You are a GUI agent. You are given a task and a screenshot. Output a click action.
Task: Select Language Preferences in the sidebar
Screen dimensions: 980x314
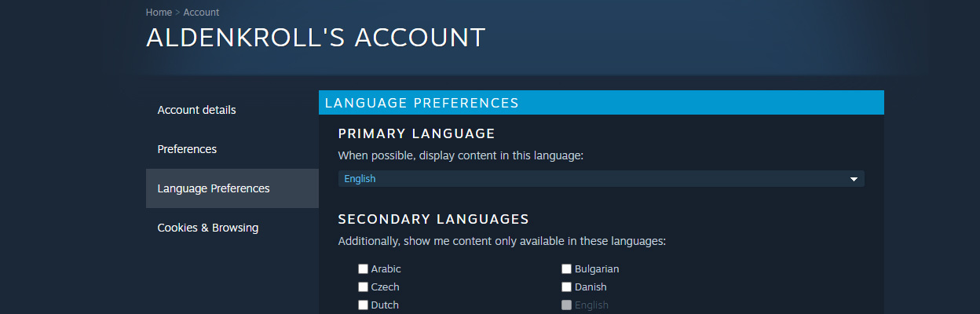(214, 188)
